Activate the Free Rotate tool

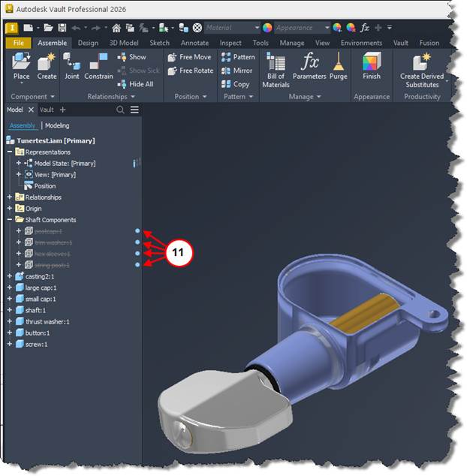(x=191, y=71)
